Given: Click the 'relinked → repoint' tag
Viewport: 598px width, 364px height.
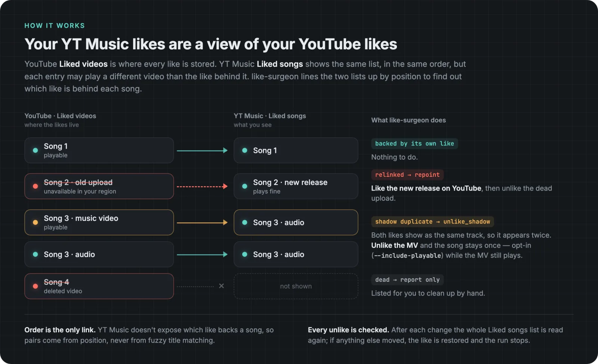Looking at the screenshot, I should click(x=407, y=175).
